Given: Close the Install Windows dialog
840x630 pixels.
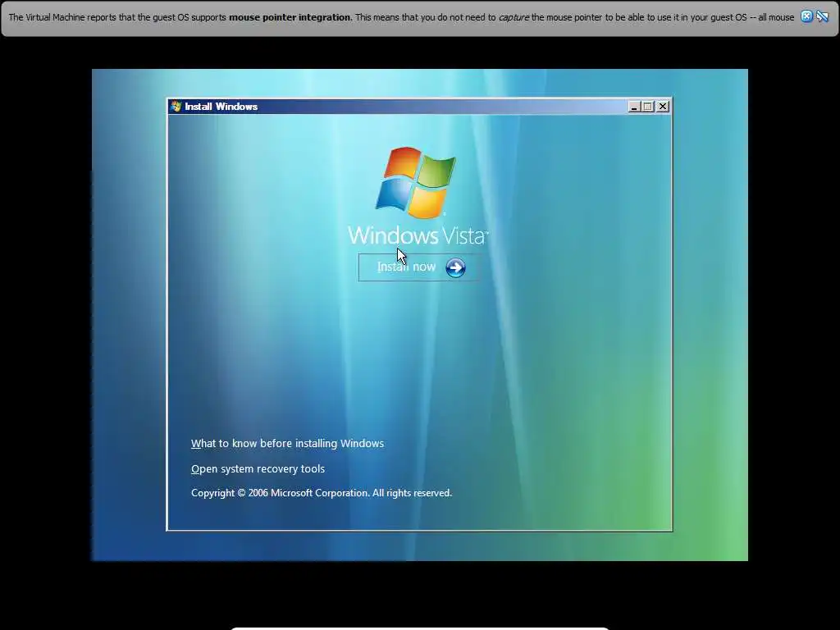Looking at the screenshot, I should pyautogui.click(x=663, y=107).
